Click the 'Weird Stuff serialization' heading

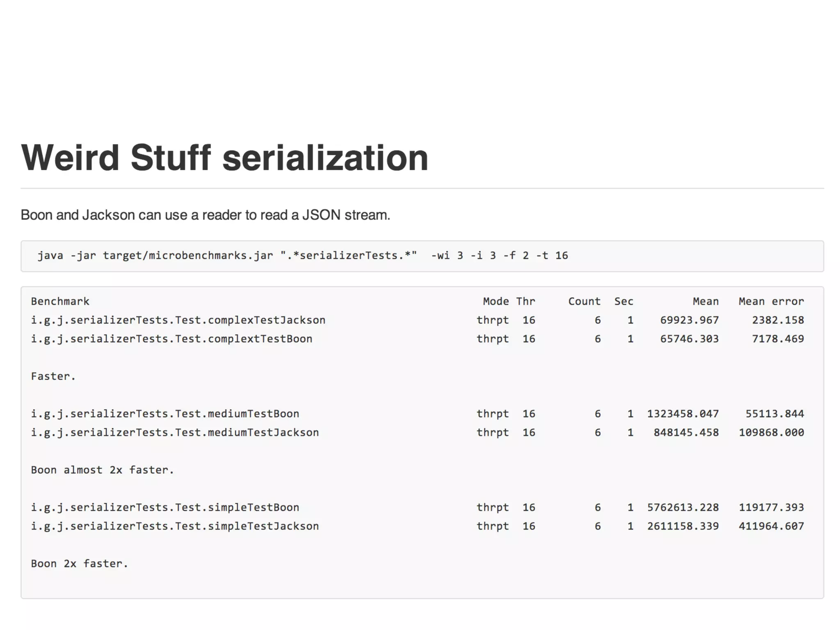(x=224, y=158)
